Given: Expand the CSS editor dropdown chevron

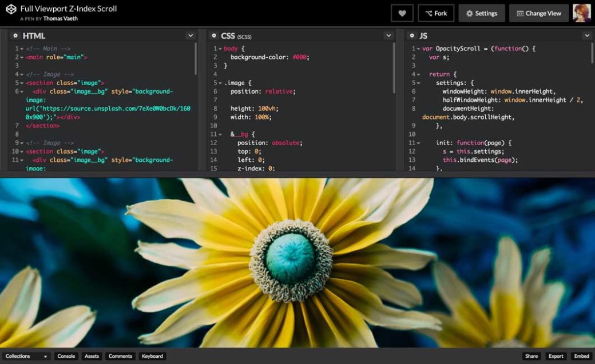Looking at the screenshot, I should pos(388,35).
